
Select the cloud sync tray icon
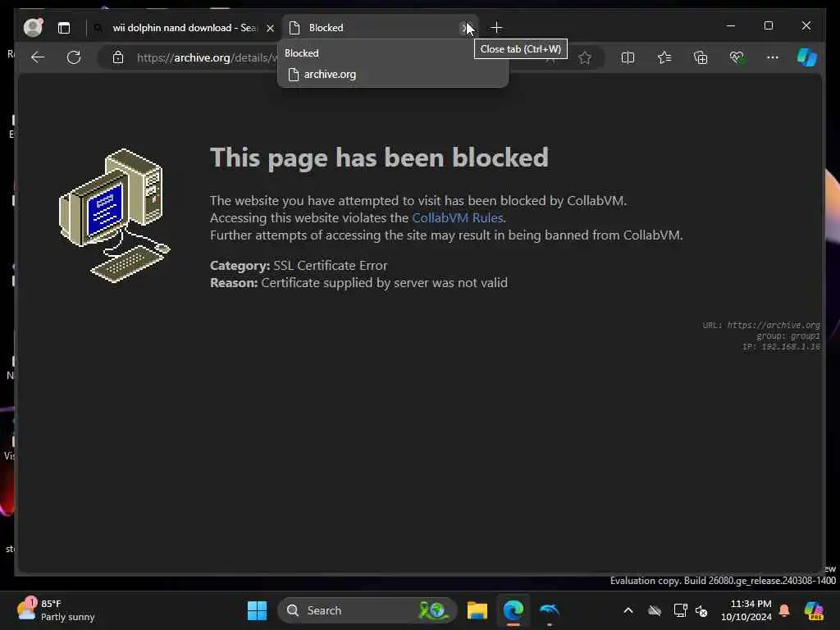pos(654,610)
